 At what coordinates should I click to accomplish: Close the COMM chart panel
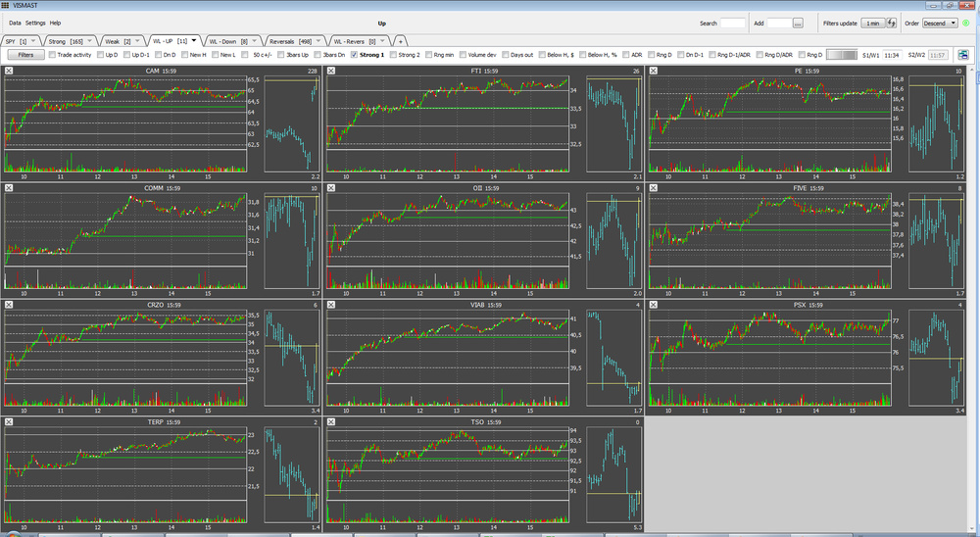click(9, 187)
